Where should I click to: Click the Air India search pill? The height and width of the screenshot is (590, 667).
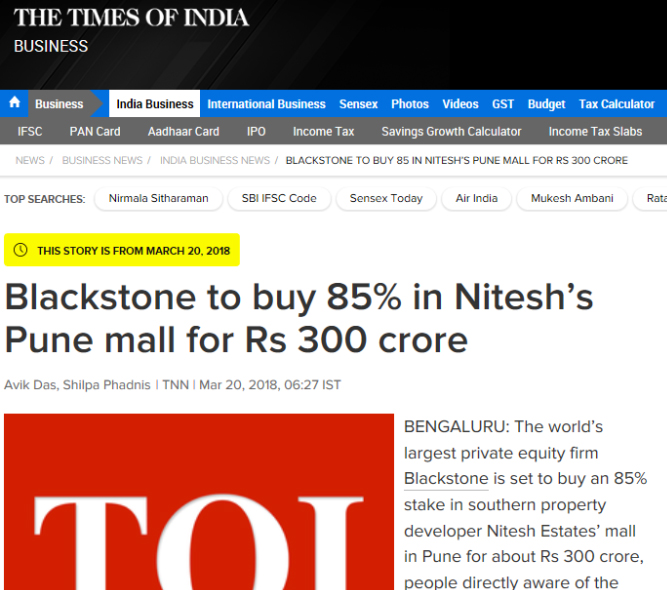tap(476, 199)
